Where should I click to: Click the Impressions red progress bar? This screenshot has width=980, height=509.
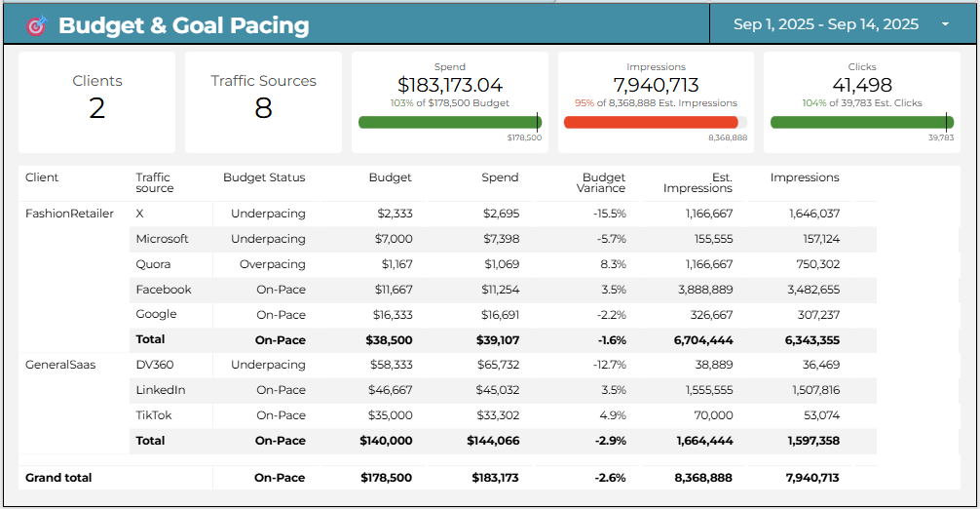tap(652, 123)
